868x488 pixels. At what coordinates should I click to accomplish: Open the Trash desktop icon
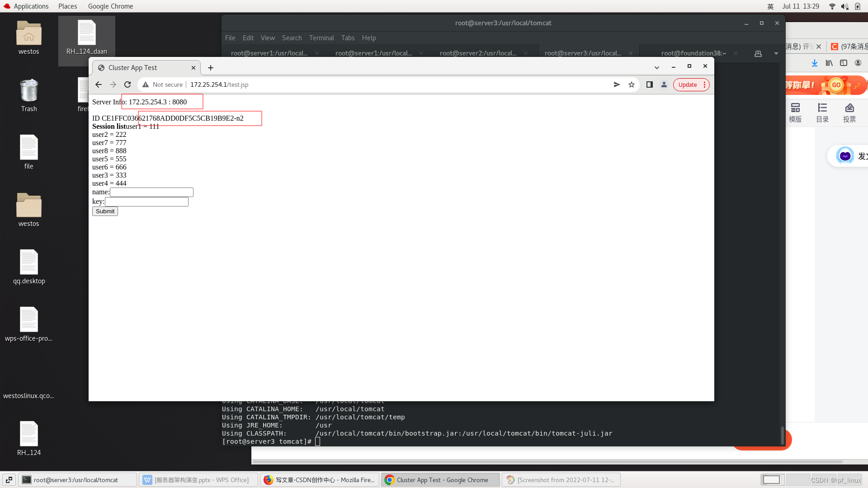click(29, 91)
